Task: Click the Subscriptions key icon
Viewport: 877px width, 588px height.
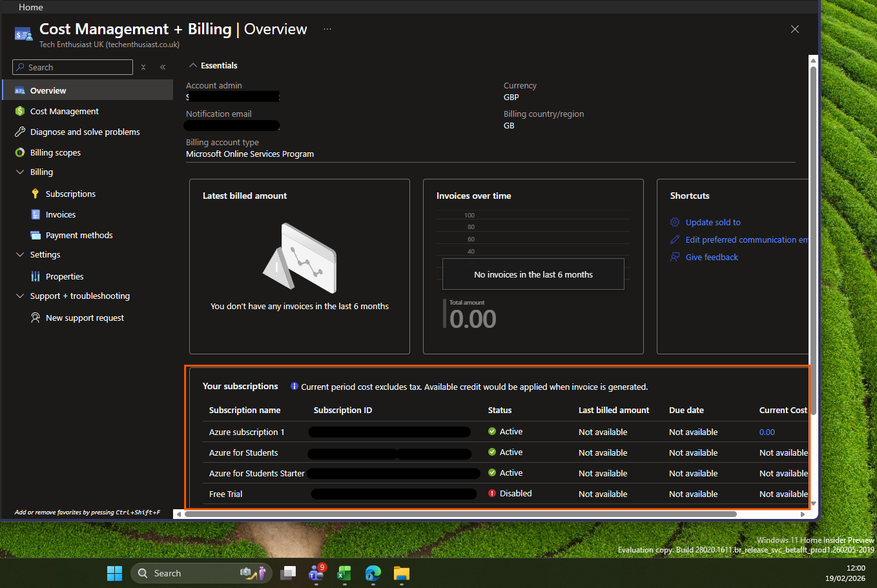Action: point(36,194)
